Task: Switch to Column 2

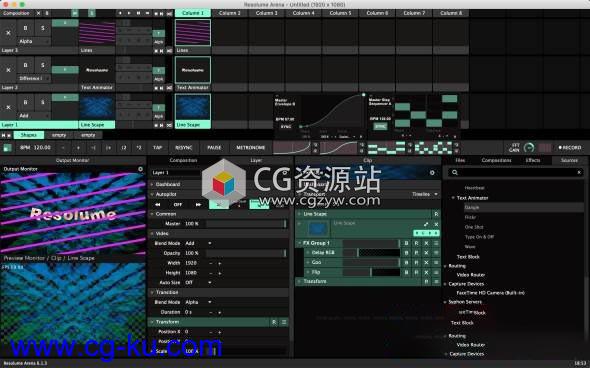Action: coord(230,13)
